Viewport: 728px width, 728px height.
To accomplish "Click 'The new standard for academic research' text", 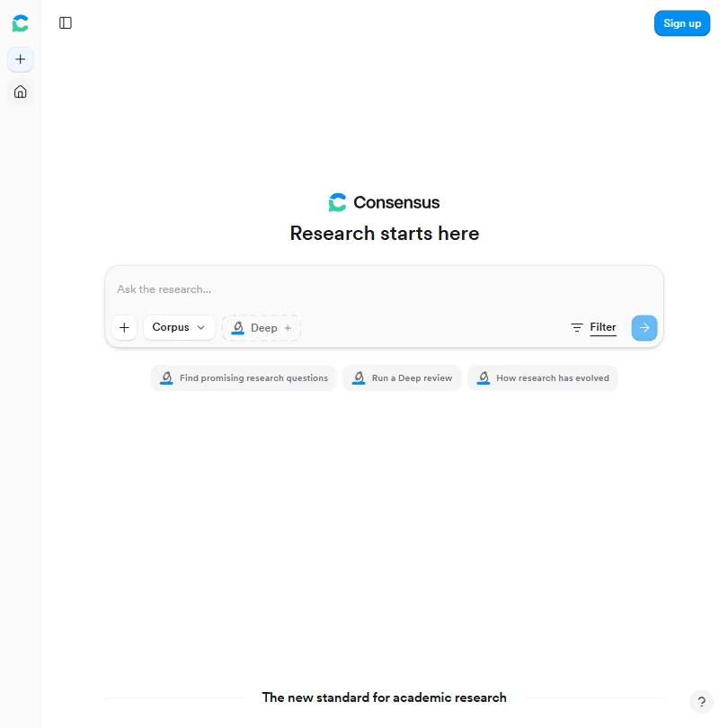I will pyautogui.click(x=384, y=697).
